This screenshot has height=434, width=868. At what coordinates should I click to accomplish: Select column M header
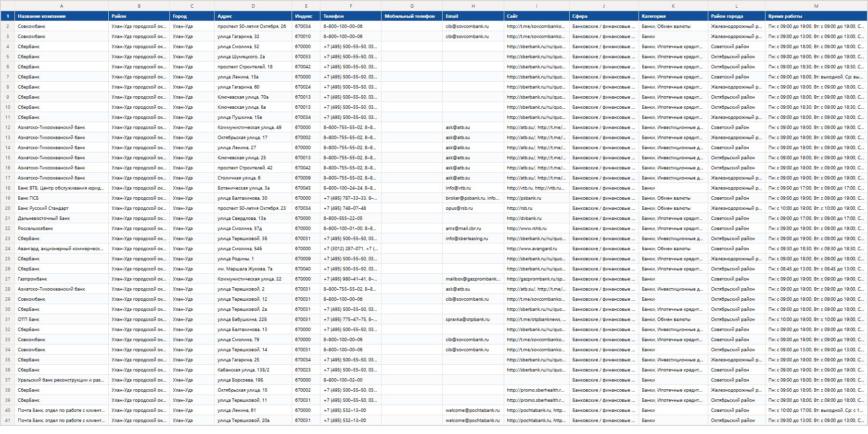(816, 6)
